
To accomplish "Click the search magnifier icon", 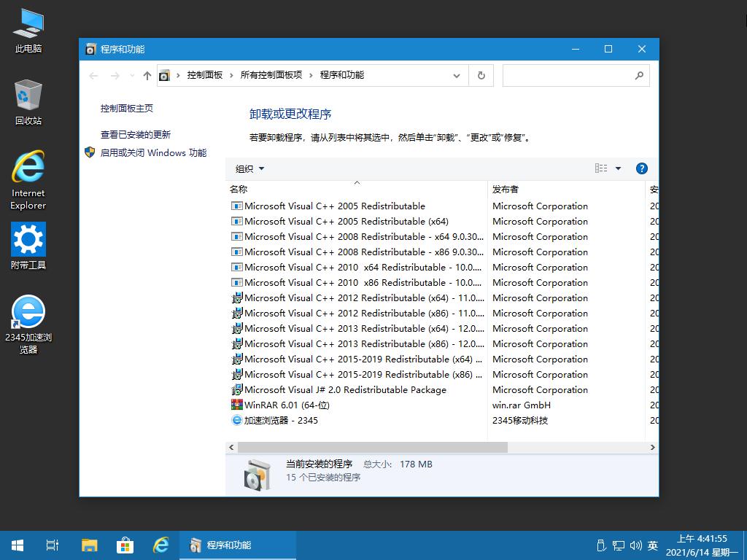I will coord(639,76).
